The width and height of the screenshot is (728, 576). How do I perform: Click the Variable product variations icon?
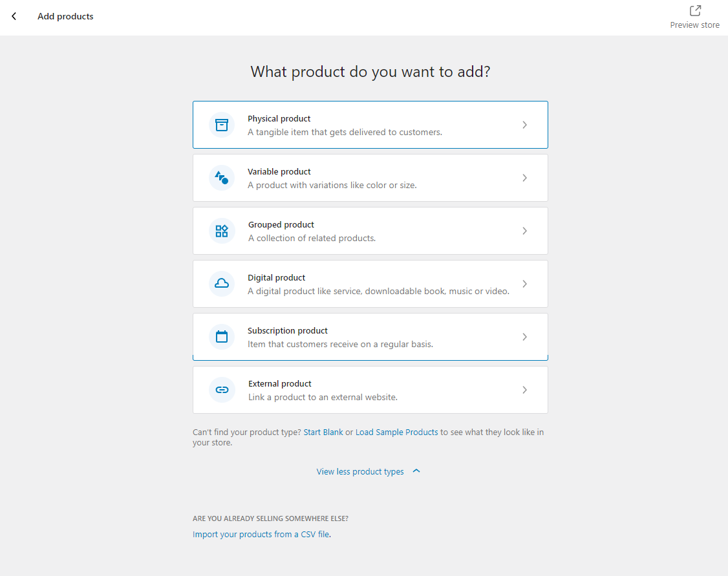(222, 177)
